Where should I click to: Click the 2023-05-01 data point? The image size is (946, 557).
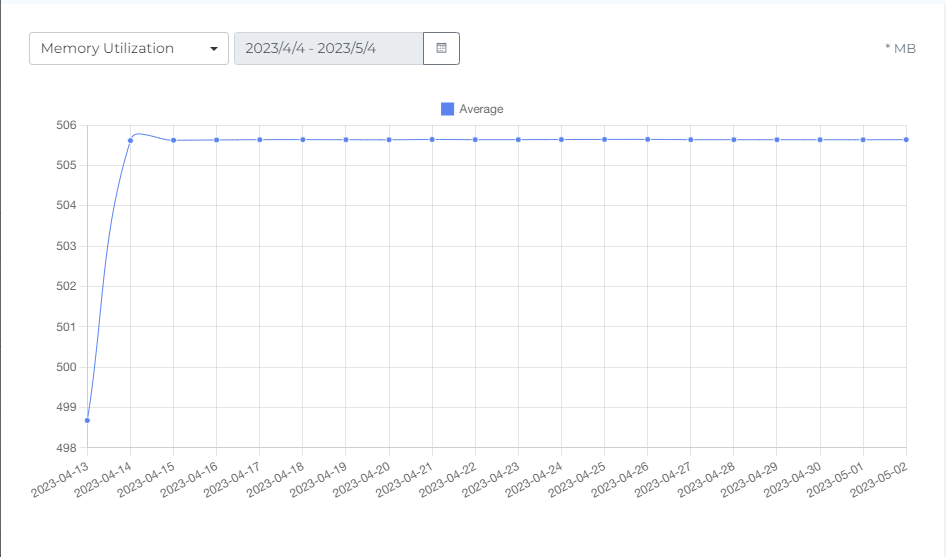863,139
